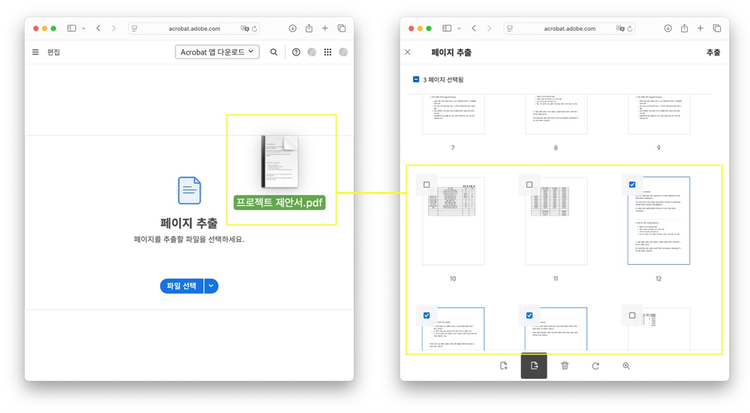Click the zoom magnifier in bottom toolbar
Screen dimensions: 750x413
pos(626,366)
